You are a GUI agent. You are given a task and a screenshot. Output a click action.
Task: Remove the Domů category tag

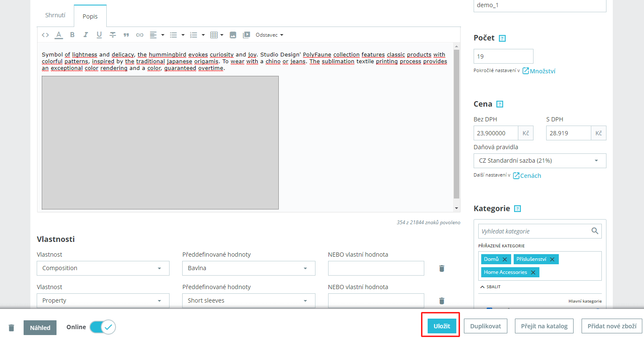[x=505, y=259]
